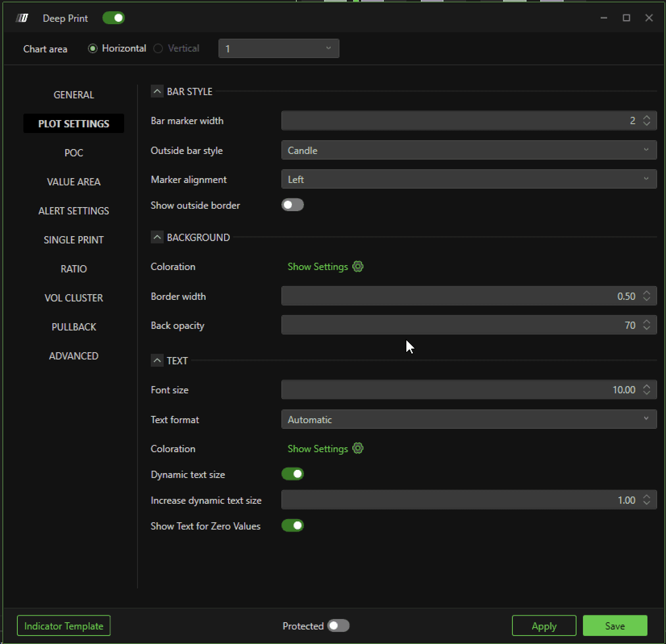Decrease Back opacity stepper arrow

[647, 328]
